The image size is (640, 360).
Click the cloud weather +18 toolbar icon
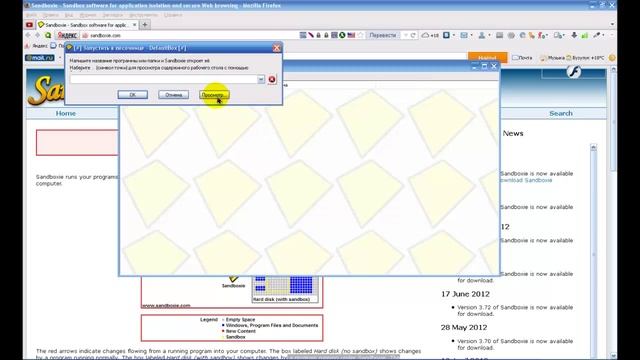430,36
